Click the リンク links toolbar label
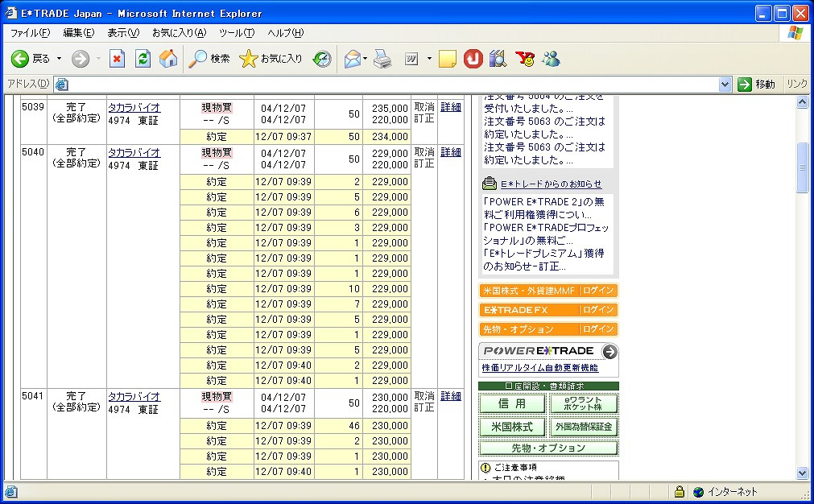This screenshot has width=814, height=504. click(797, 84)
